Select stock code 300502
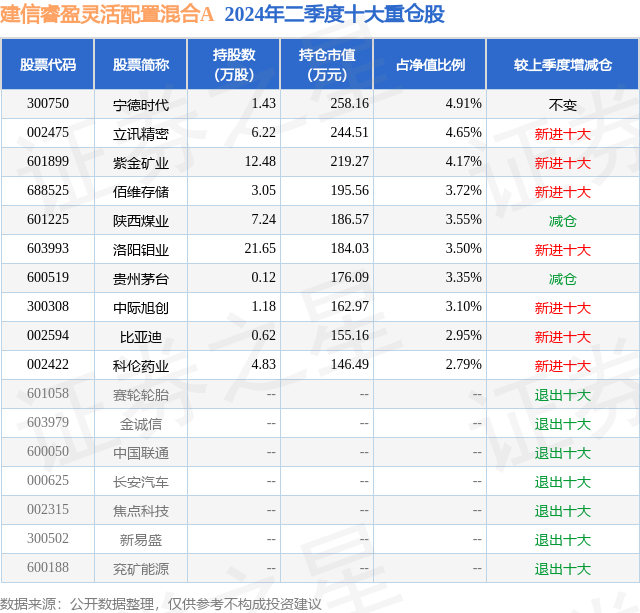 (48, 538)
